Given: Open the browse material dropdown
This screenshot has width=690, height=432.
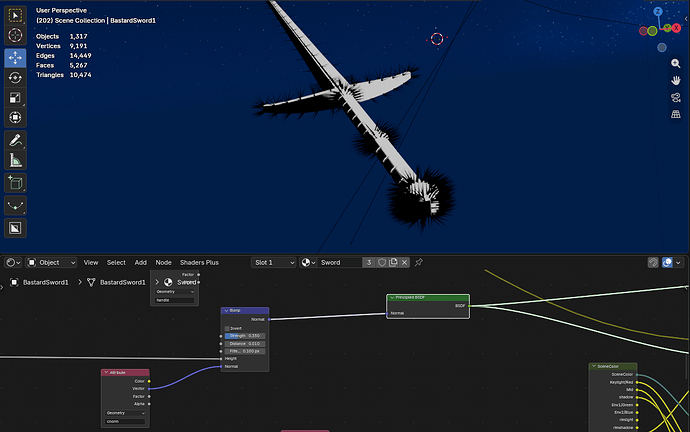Looking at the screenshot, I should tap(308, 263).
